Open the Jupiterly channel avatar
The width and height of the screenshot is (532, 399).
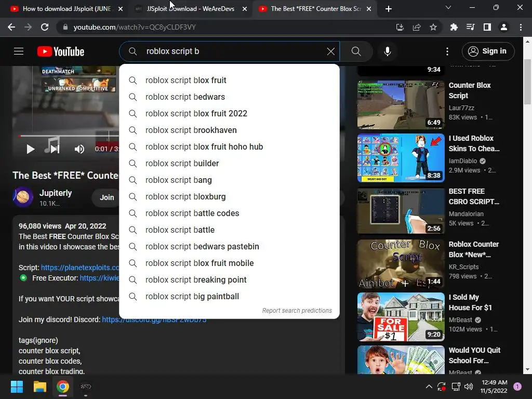(x=23, y=197)
